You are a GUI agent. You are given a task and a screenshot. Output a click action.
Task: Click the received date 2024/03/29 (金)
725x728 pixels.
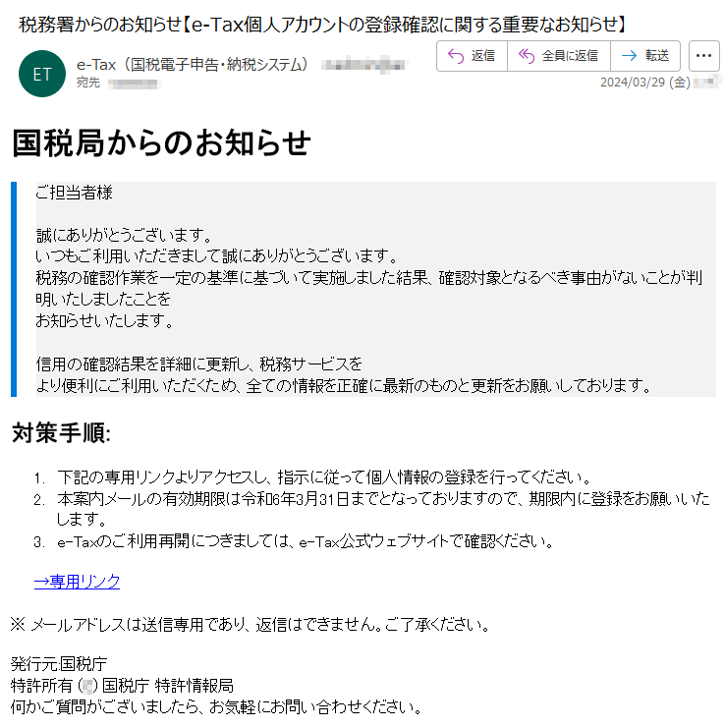[x=645, y=83]
